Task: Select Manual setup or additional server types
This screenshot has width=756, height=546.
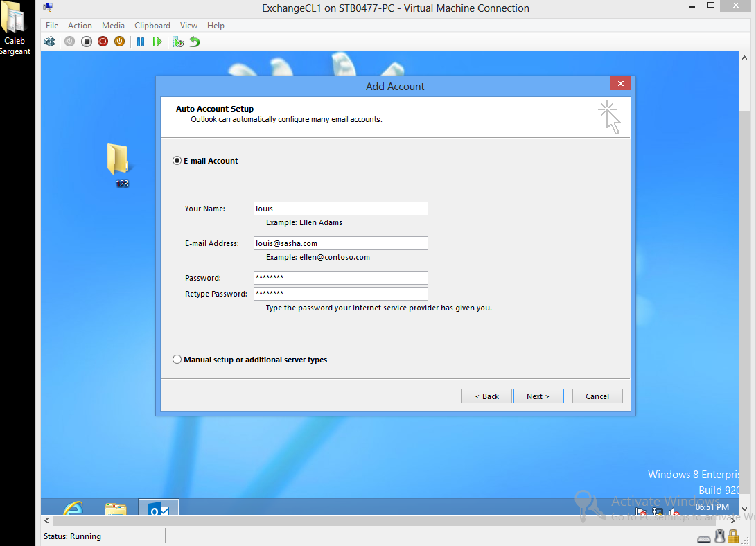Action: [177, 360]
